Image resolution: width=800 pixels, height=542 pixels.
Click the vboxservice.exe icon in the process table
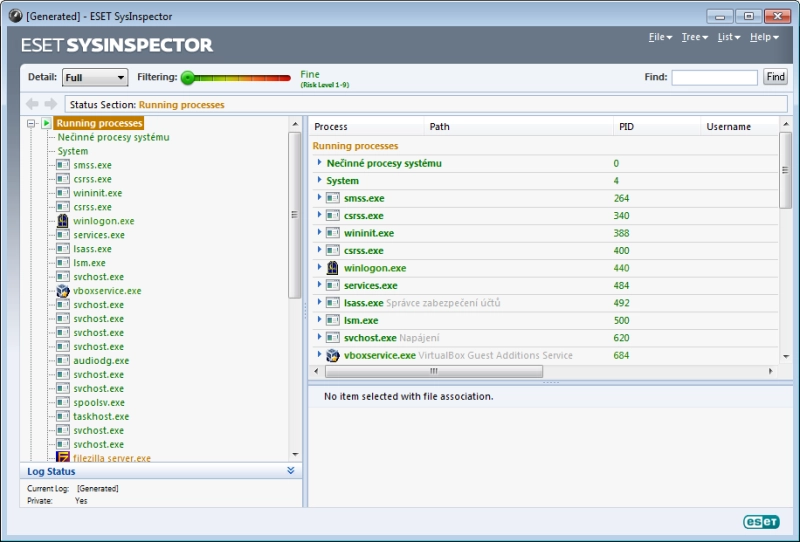(333, 355)
